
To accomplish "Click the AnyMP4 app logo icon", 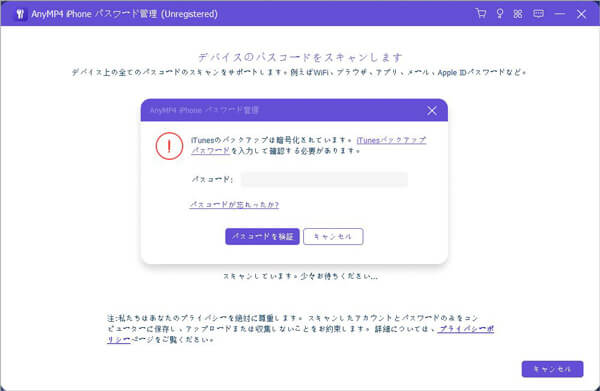I will (x=20, y=14).
